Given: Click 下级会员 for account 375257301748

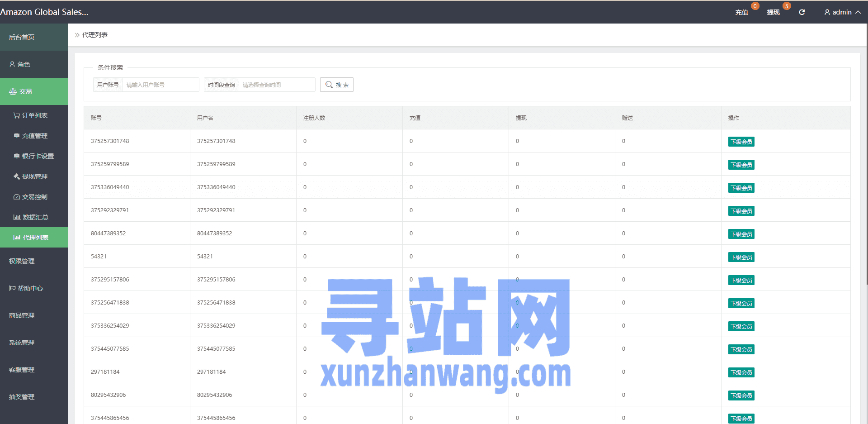Looking at the screenshot, I should coord(741,142).
